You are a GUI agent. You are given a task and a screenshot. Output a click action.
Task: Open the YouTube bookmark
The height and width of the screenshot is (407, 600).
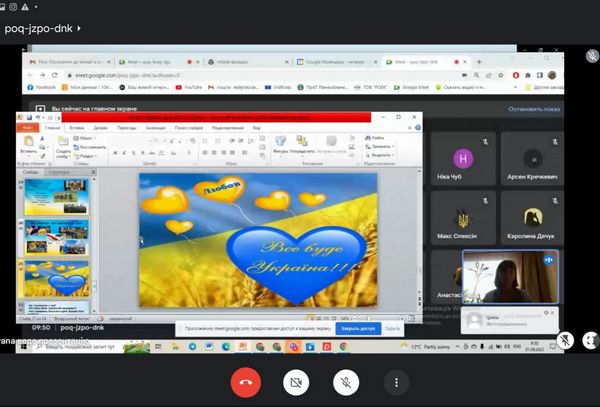tap(189, 87)
